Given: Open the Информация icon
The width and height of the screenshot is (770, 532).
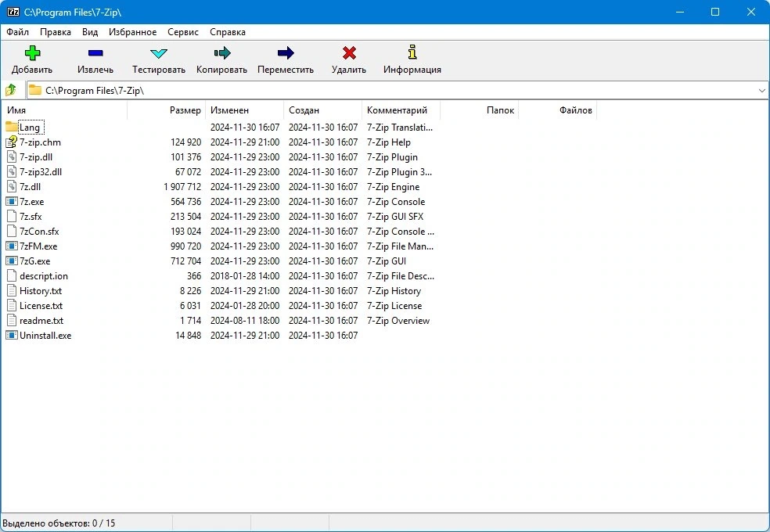Looking at the screenshot, I should (x=412, y=52).
